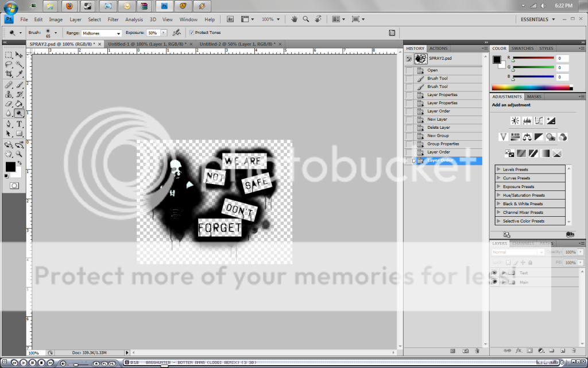Click the Color Balance adjustment icon

click(x=527, y=137)
